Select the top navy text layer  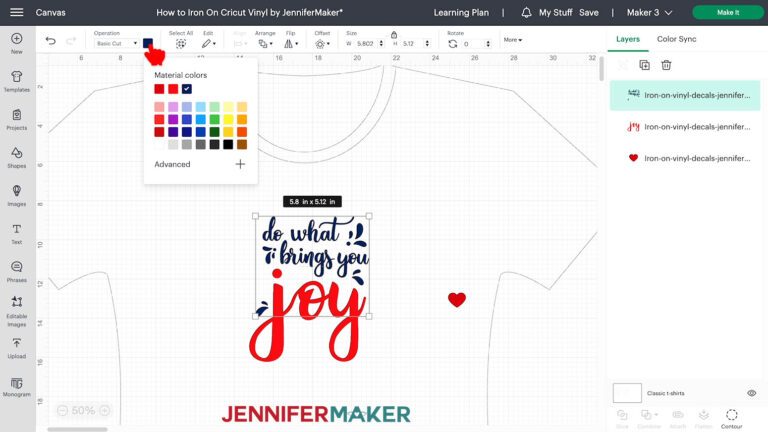pyautogui.click(x=685, y=95)
